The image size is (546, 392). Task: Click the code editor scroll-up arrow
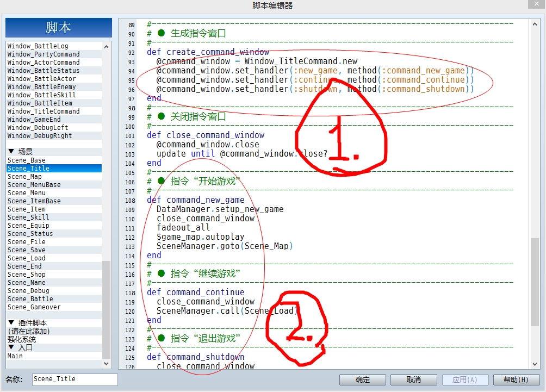coord(535,24)
